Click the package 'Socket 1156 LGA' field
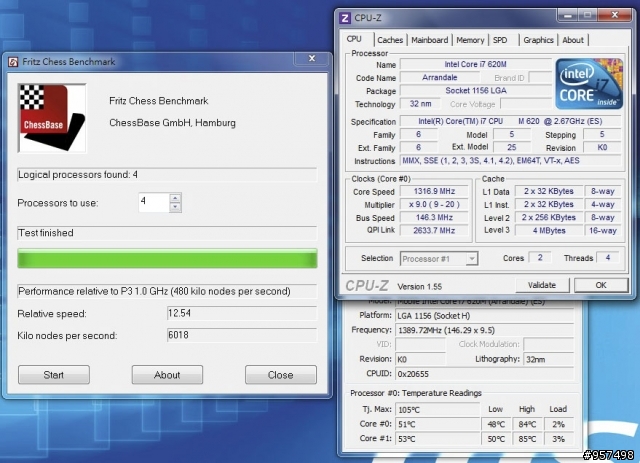Viewport: 640px width, 463px height. point(476,90)
